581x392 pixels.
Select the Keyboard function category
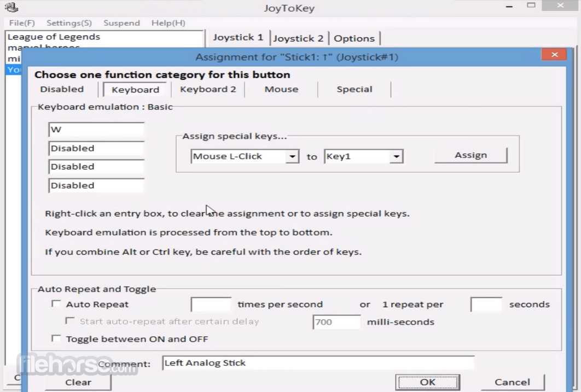(x=135, y=90)
